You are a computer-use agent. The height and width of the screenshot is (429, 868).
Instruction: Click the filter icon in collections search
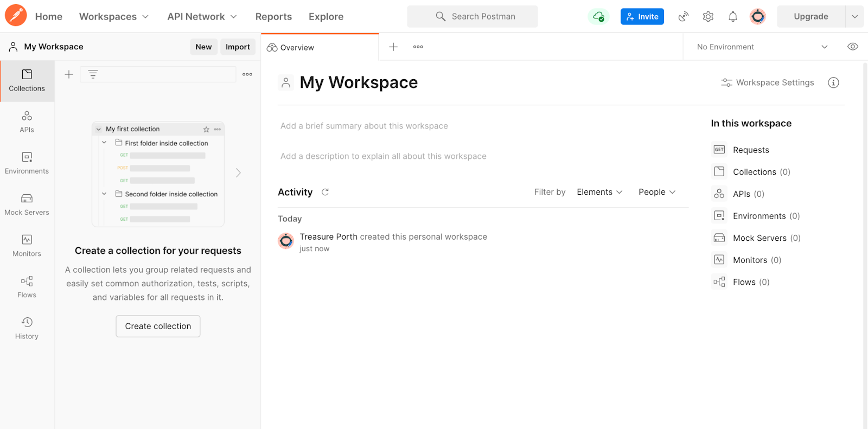click(93, 74)
